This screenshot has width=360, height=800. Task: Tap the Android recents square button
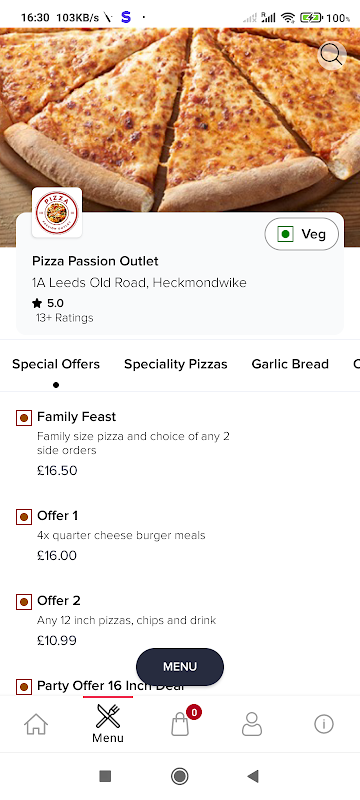(x=105, y=776)
